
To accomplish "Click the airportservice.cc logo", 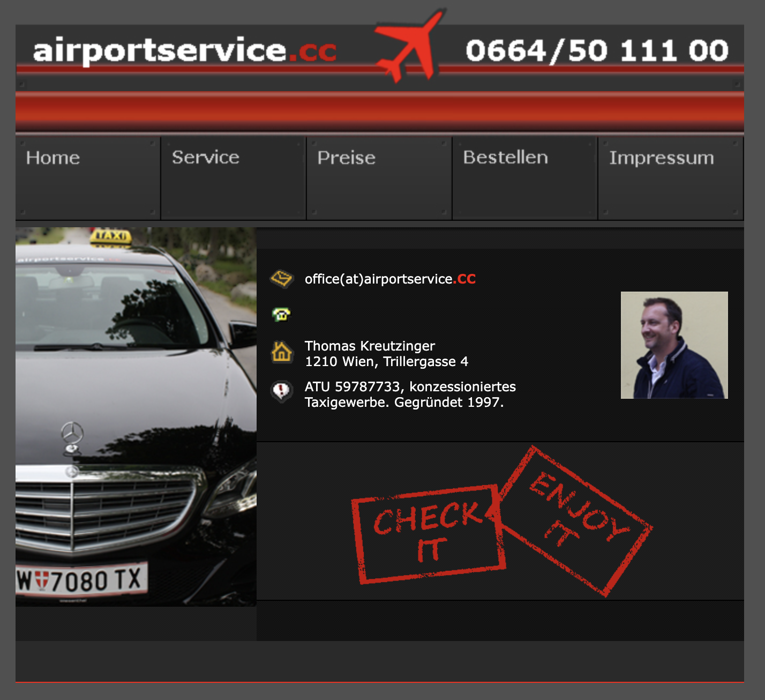I will coord(184,51).
